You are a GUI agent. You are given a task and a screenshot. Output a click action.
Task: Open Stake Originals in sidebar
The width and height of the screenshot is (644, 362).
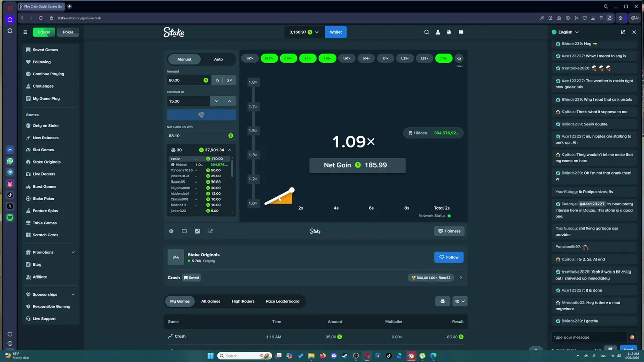click(46, 162)
